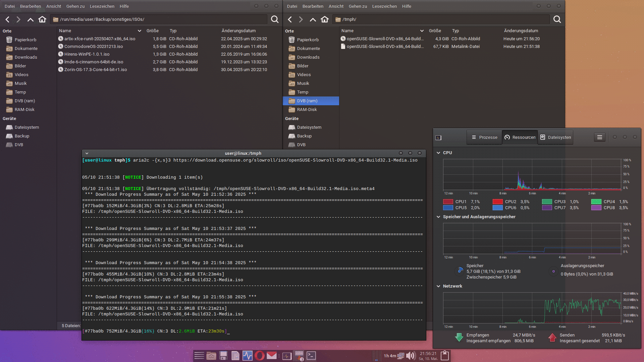Switch to the Dateisystem tab
Viewport: 644px width, 362px height.
coord(555,137)
